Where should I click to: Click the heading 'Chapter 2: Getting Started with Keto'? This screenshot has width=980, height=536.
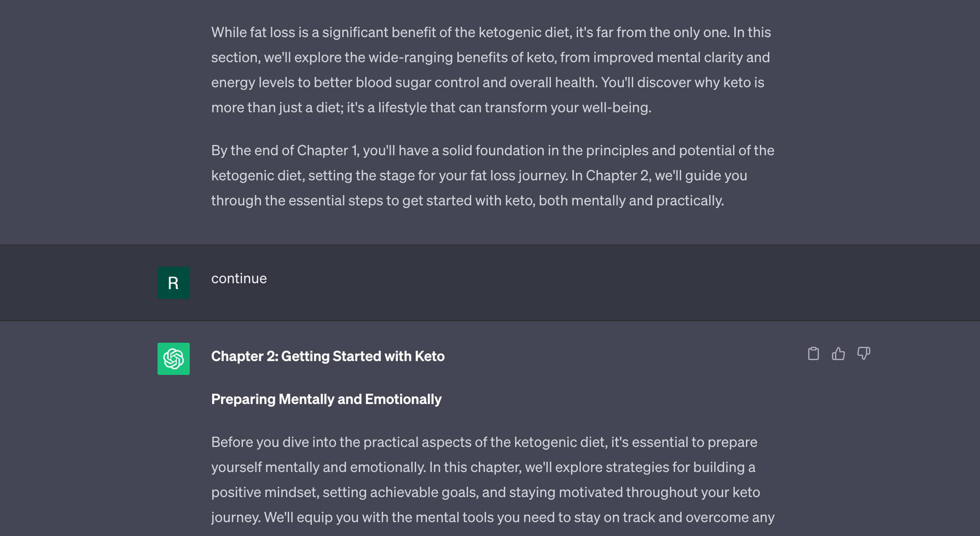(x=328, y=356)
